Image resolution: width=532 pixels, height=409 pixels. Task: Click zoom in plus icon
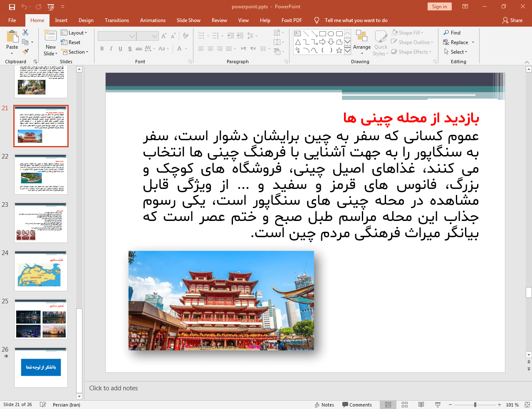500,405
